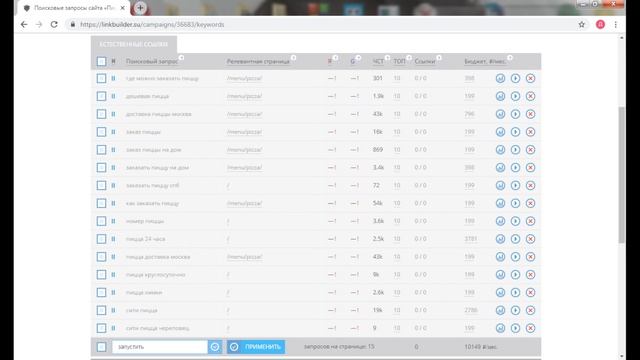Click the dropdown button at the right end of the 'запустить' field
The image size is (640, 360).
click(215, 347)
